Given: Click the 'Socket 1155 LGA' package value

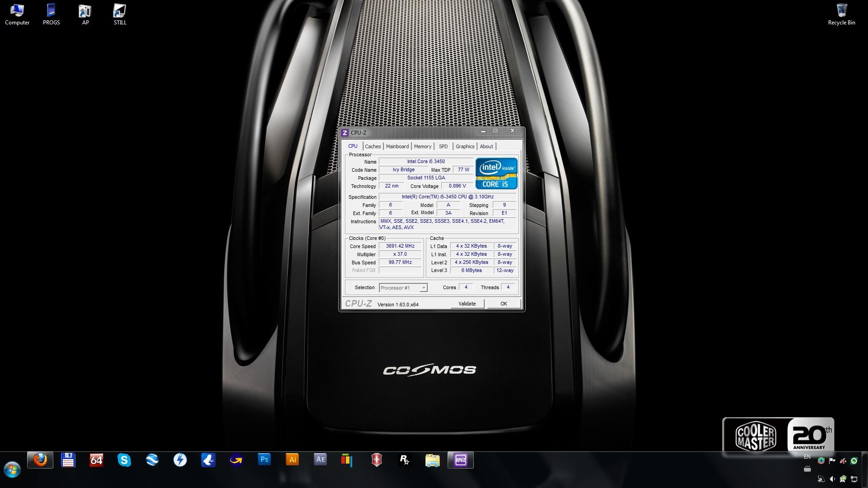Looking at the screenshot, I should pos(426,178).
